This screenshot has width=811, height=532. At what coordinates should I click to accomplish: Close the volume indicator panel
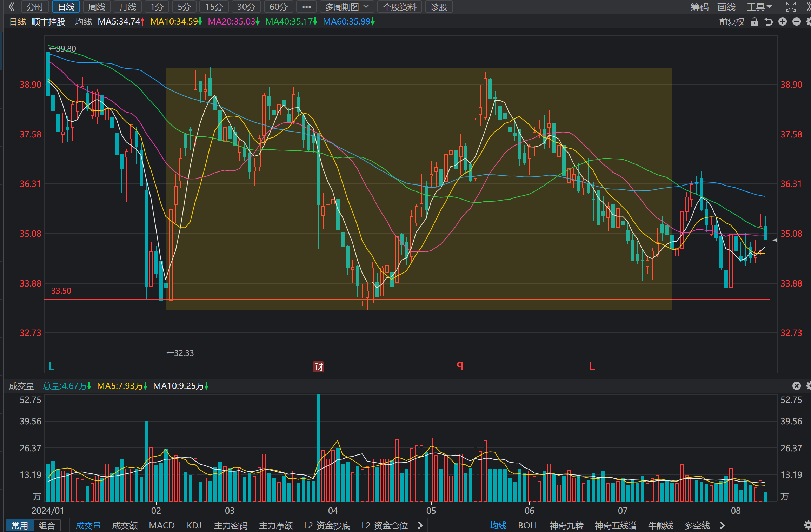(797, 386)
